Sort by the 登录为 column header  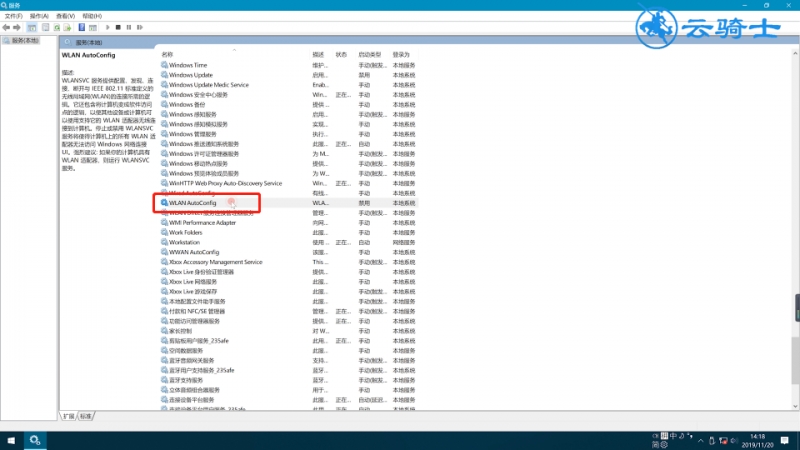pos(401,55)
